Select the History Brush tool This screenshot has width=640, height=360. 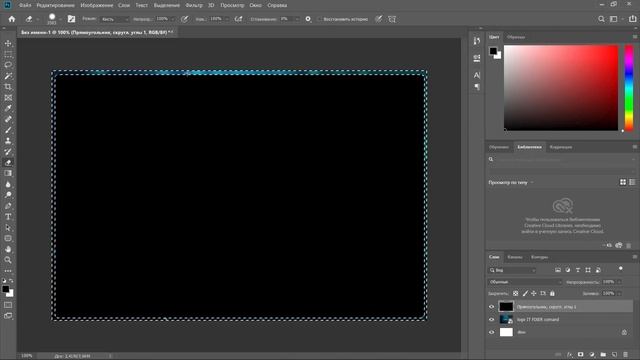coord(8,151)
